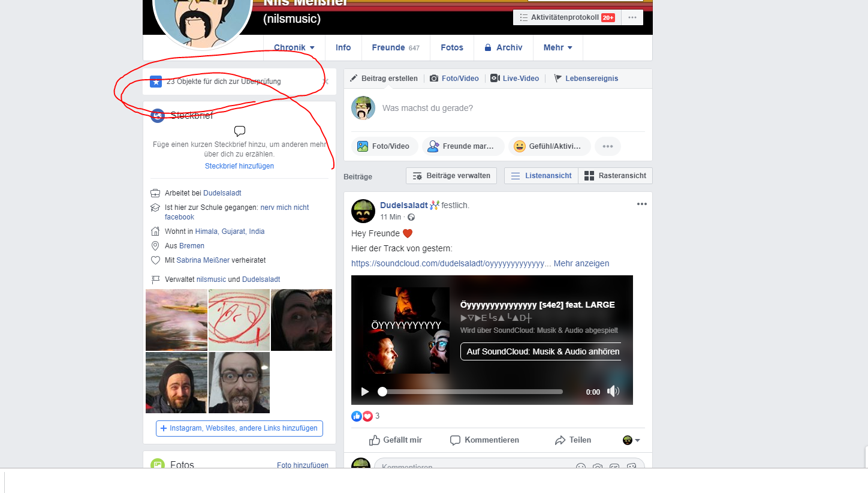Click Foto hinzufügen link

(303, 465)
